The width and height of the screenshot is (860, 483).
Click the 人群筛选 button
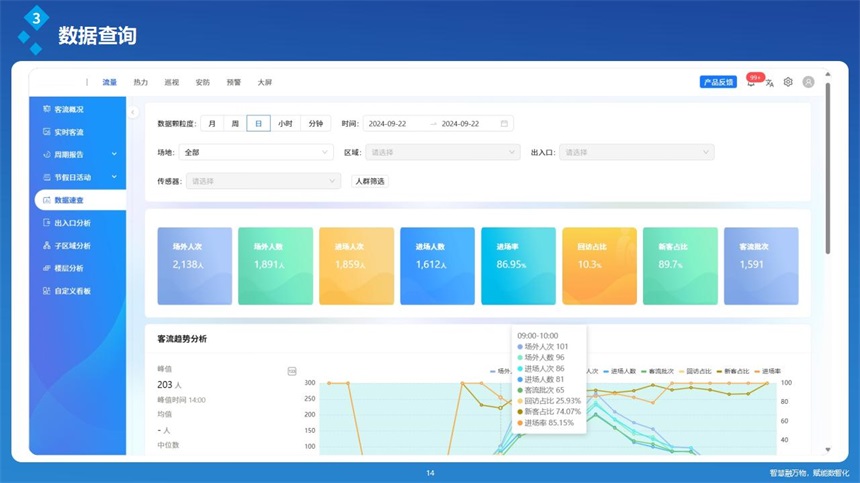click(x=369, y=181)
